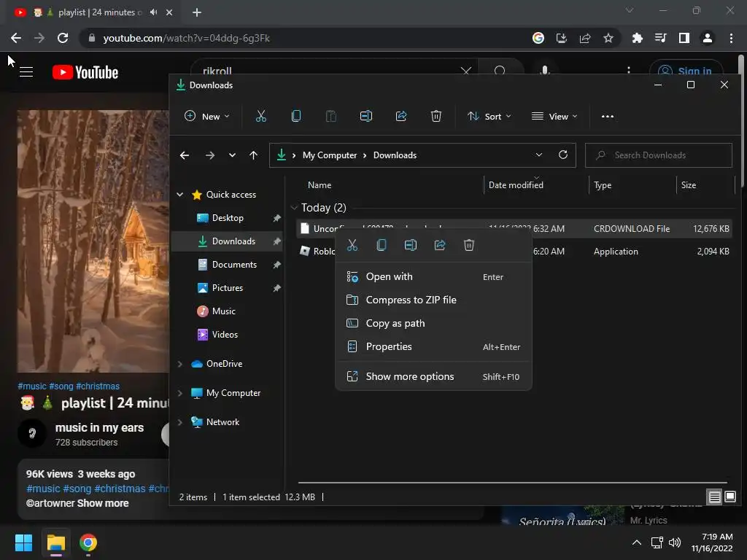Select Desktop in Quick access
Viewport: 747px width, 560px height.
coord(228,217)
